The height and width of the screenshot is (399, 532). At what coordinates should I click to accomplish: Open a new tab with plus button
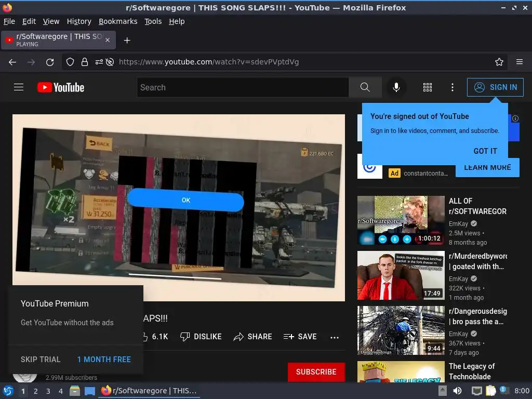click(127, 41)
